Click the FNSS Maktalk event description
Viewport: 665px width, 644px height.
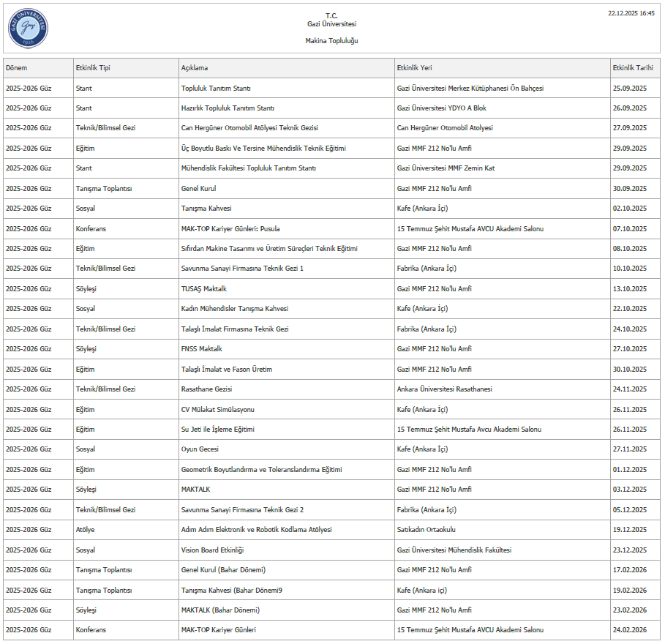coord(201,349)
